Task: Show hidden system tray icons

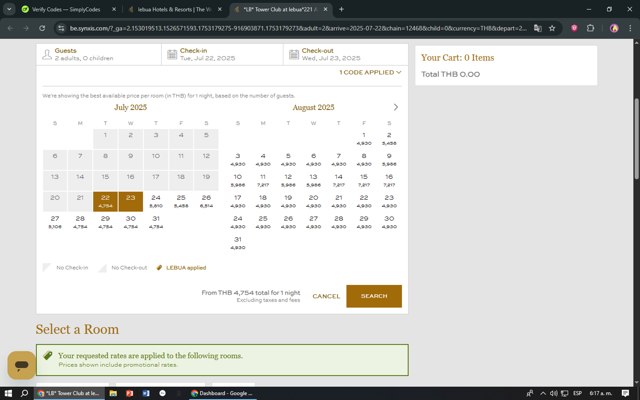Action: [x=543, y=393]
